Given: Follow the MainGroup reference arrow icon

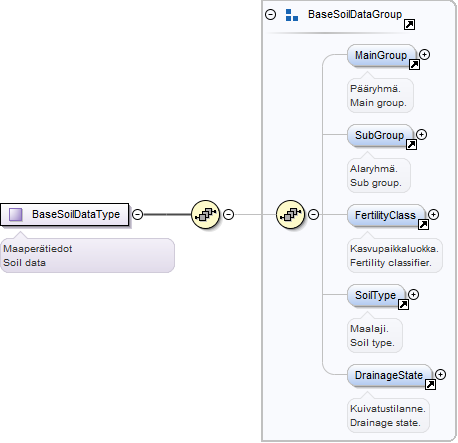Looking at the screenshot, I should click(414, 65).
